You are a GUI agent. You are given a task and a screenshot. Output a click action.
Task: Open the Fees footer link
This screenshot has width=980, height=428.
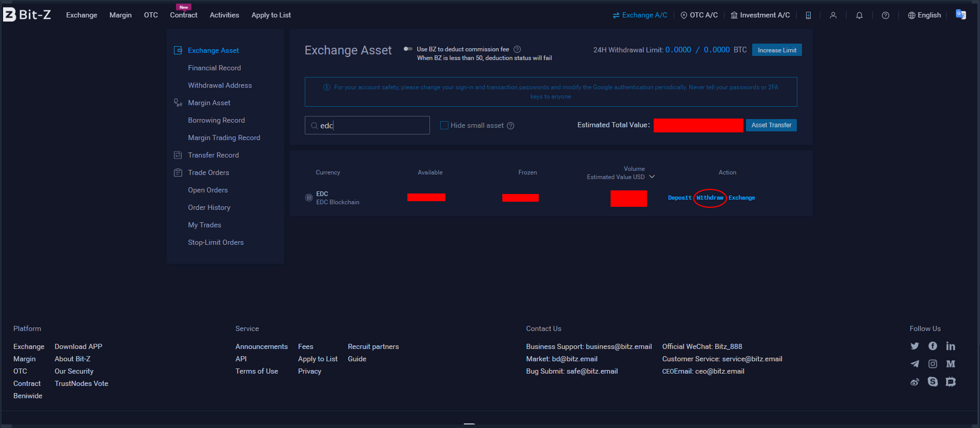coord(306,346)
